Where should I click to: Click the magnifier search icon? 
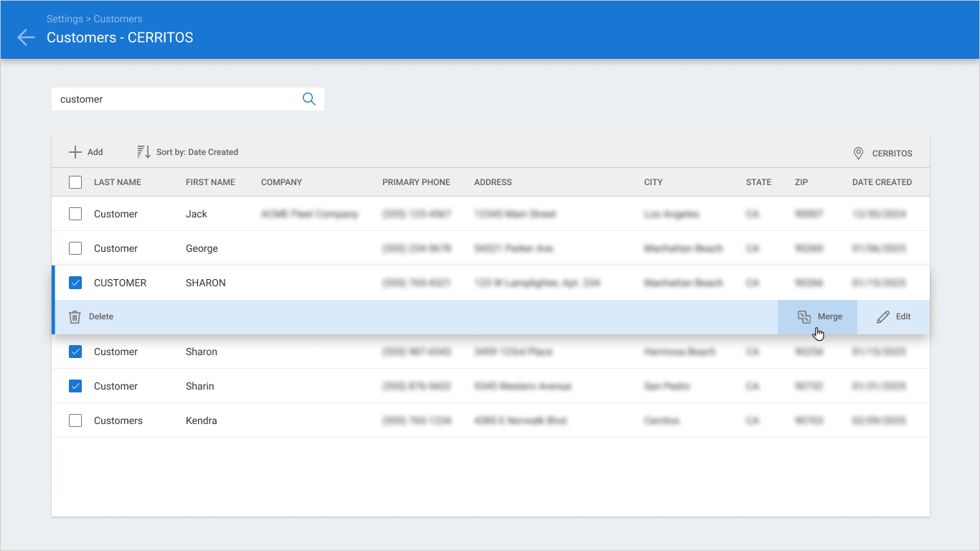coord(309,99)
